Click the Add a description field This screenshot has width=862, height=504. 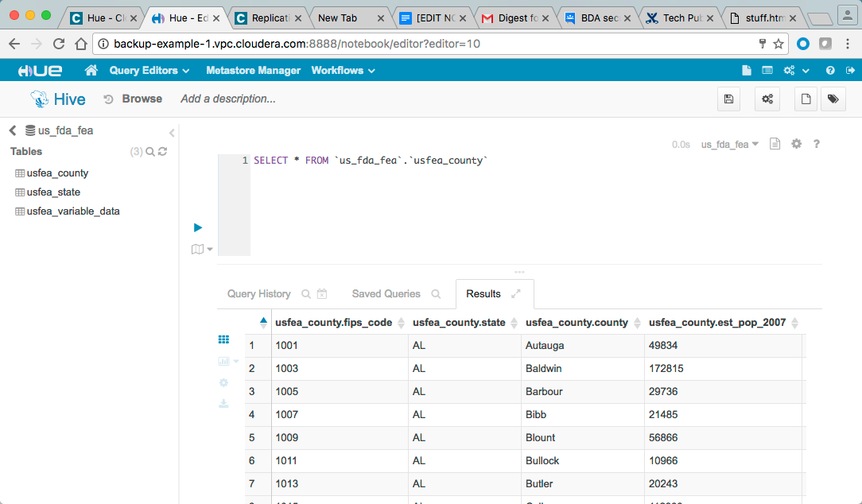tap(228, 99)
